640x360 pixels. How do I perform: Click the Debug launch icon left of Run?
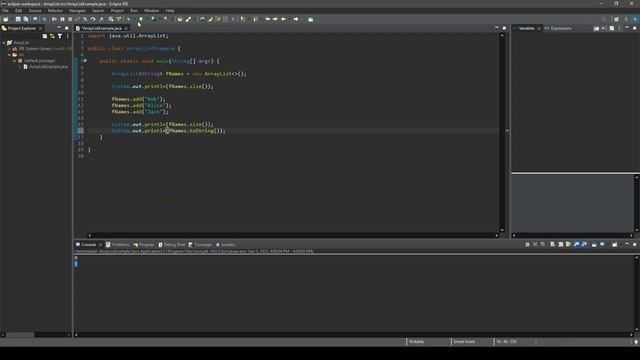click(x=128, y=19)
